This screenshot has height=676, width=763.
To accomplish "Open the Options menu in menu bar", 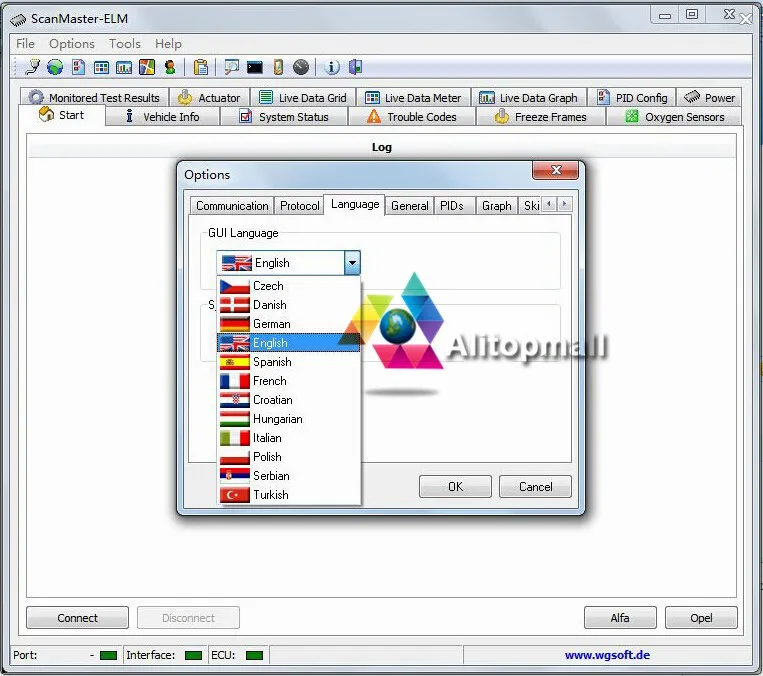I will [x=72, y=44].
